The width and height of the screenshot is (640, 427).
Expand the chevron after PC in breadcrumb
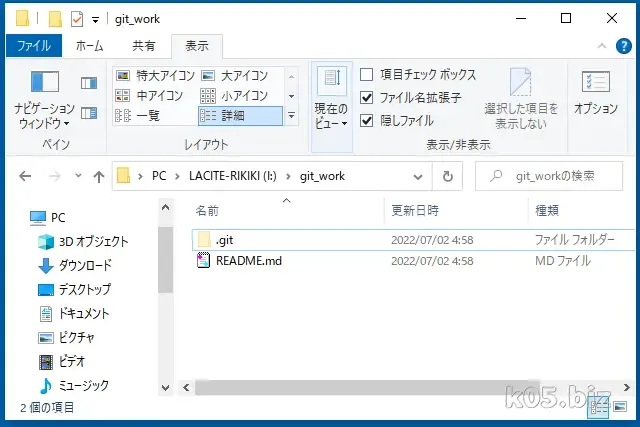[178, 176]
